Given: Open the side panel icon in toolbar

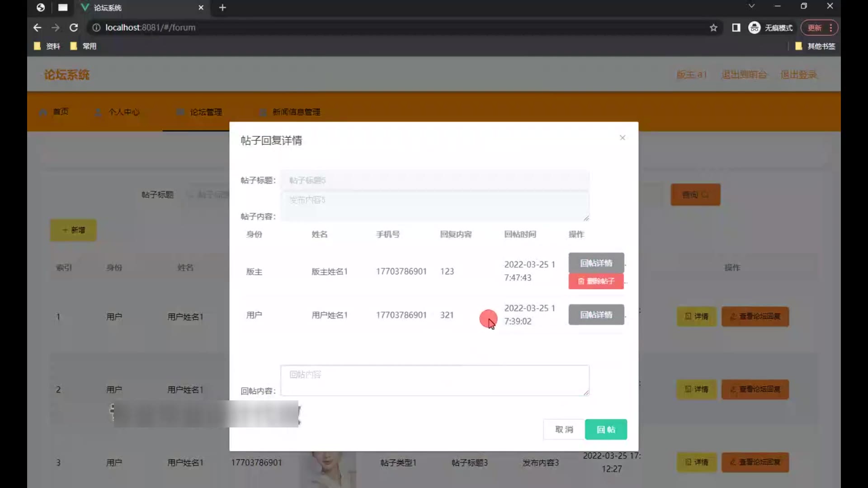Looking at the screenshot, I should pyautogui.click(x=736, y=28).
